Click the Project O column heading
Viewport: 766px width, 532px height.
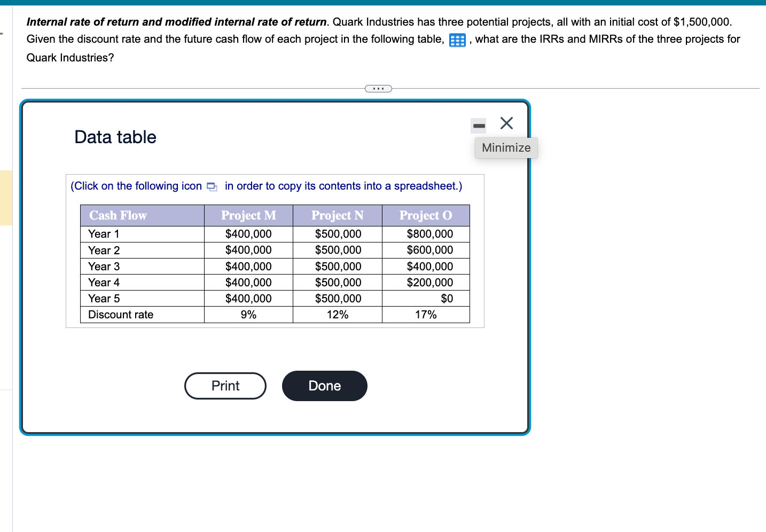coord(425,215)
